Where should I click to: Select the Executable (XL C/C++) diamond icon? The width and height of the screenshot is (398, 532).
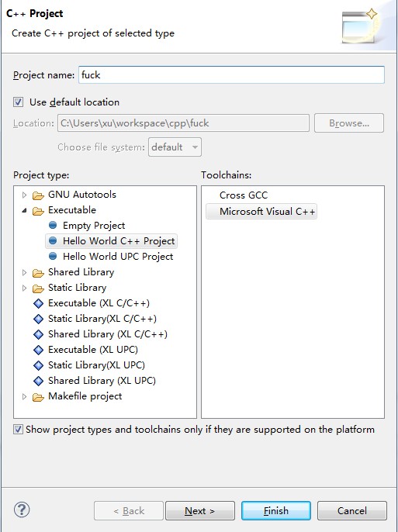coord(38,303)
